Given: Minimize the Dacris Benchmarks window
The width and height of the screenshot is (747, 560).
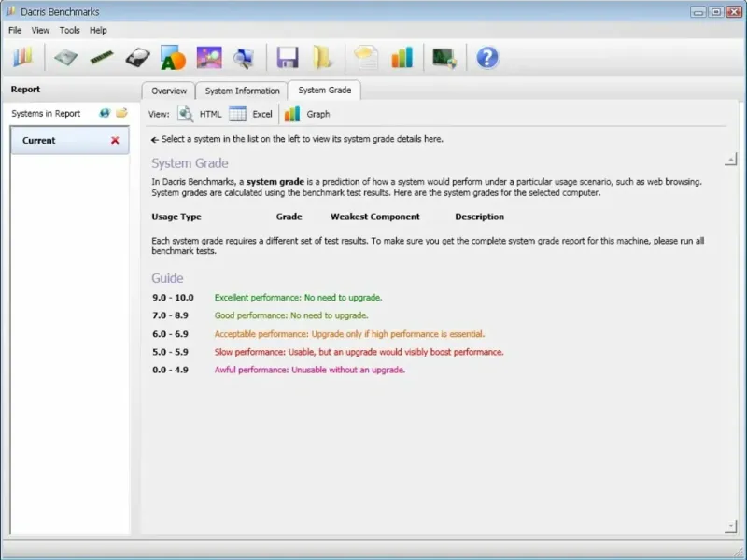Looking at the screenshot, I should coord(698,12).
